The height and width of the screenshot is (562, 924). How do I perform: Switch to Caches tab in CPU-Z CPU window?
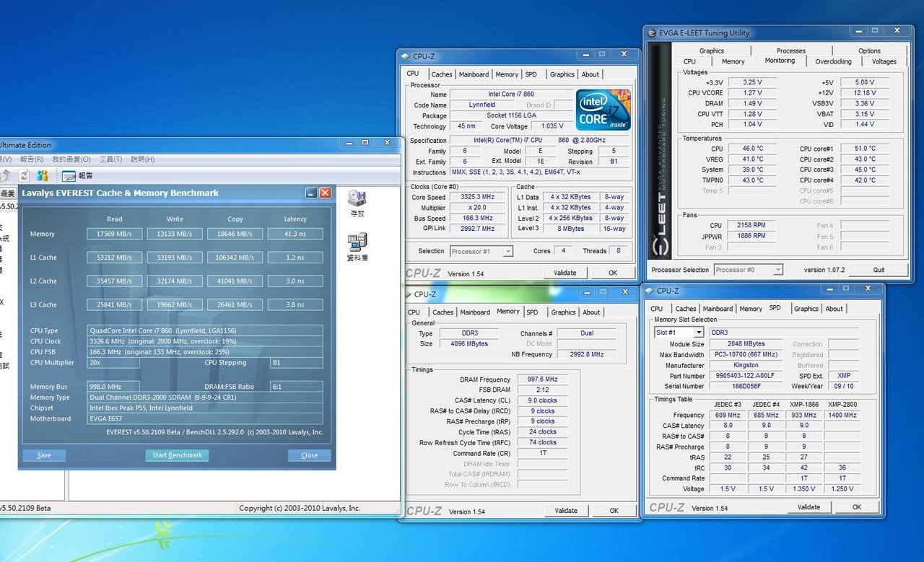(x=441, y=74)
